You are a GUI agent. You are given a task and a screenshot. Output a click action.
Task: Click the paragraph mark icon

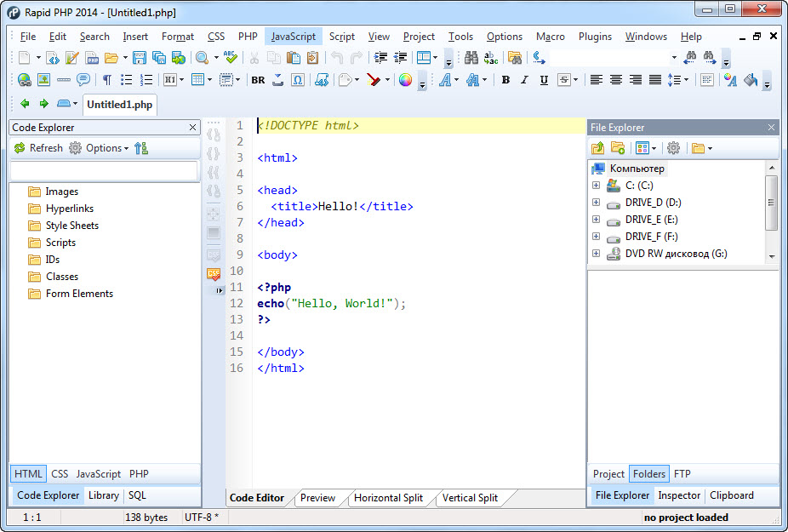coord(106,80)
